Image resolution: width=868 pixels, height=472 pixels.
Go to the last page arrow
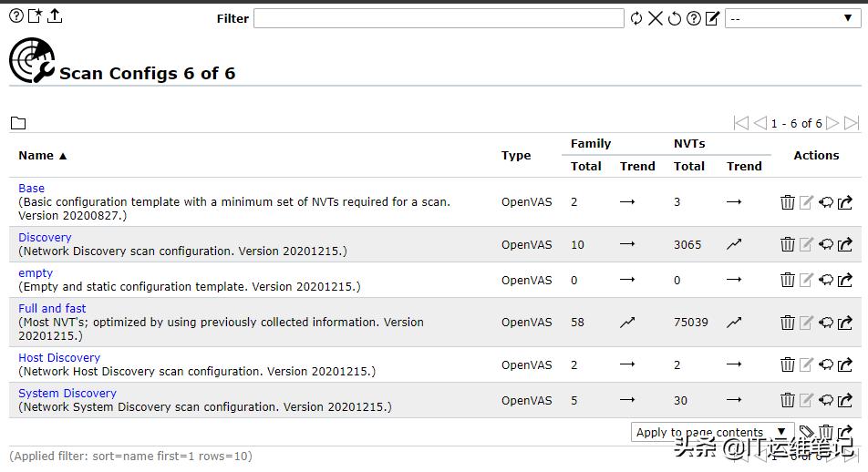point(852,123)
